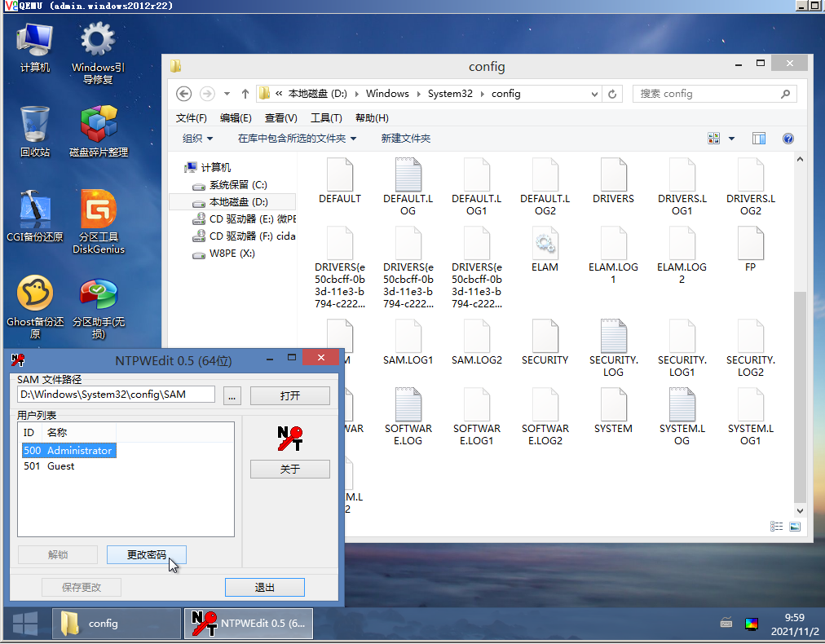Select 系统保留 (C:) in the tree
Image resolution: width=825 pixels, height=644 pixels.
pyautogui.click(x=230, y=185)
